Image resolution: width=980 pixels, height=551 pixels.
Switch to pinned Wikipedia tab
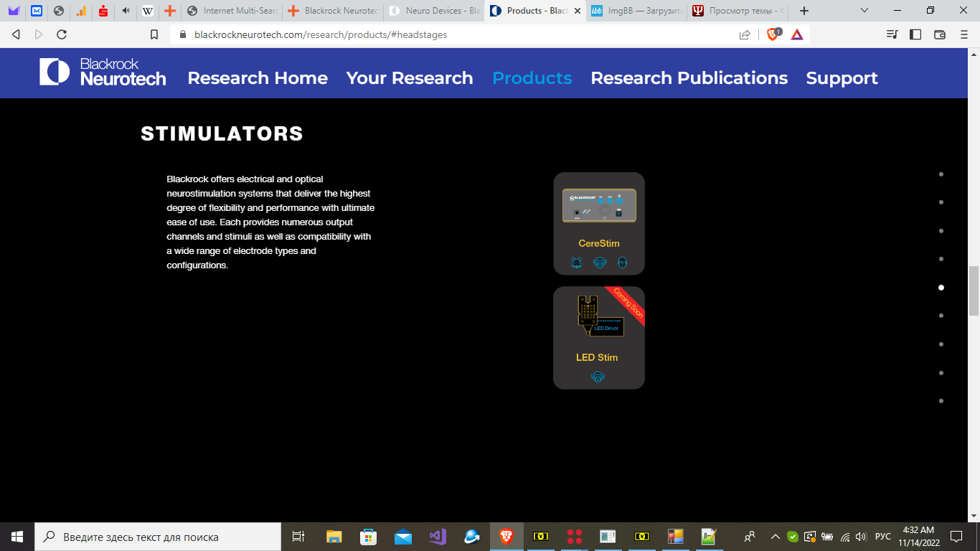coord(148,11)
